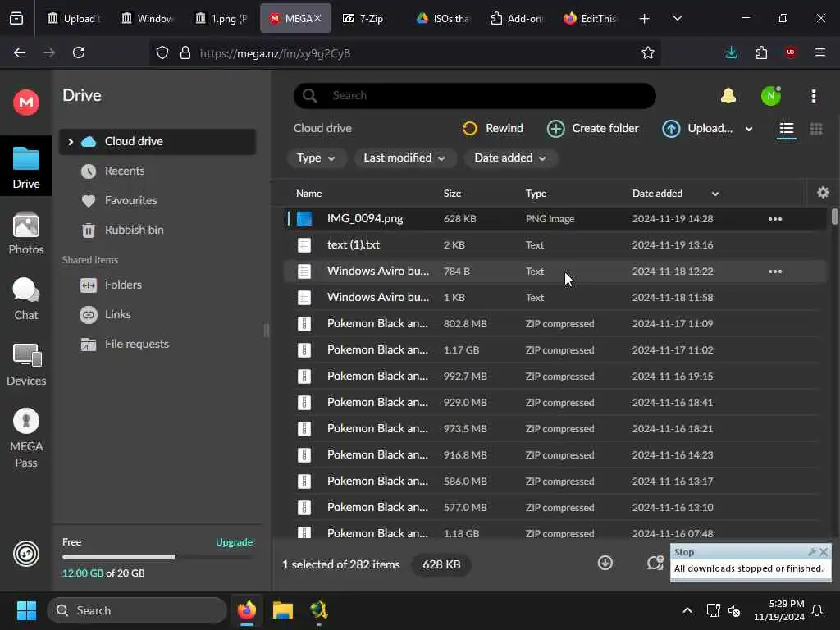Image resolution: width=840 pixels, height=630 pixels.
Task: Open the Devices section
Action: [x=25, y=364]
